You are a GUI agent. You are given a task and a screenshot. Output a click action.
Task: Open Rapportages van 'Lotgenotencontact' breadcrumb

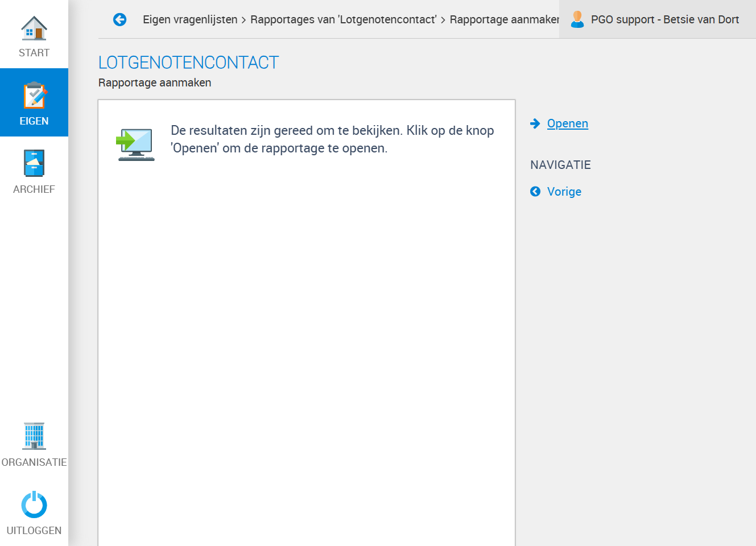point(344,19)
